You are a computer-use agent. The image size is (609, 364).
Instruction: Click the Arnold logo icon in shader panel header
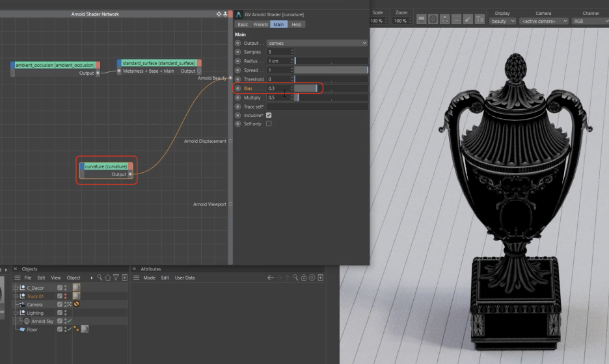click(239, 14)
